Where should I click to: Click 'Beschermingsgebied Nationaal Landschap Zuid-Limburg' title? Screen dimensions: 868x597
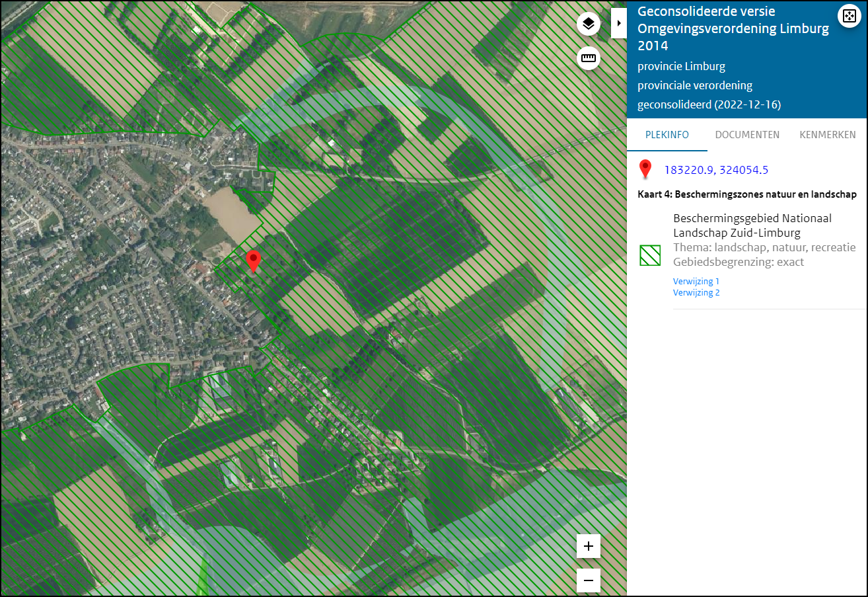click(752, 225)
